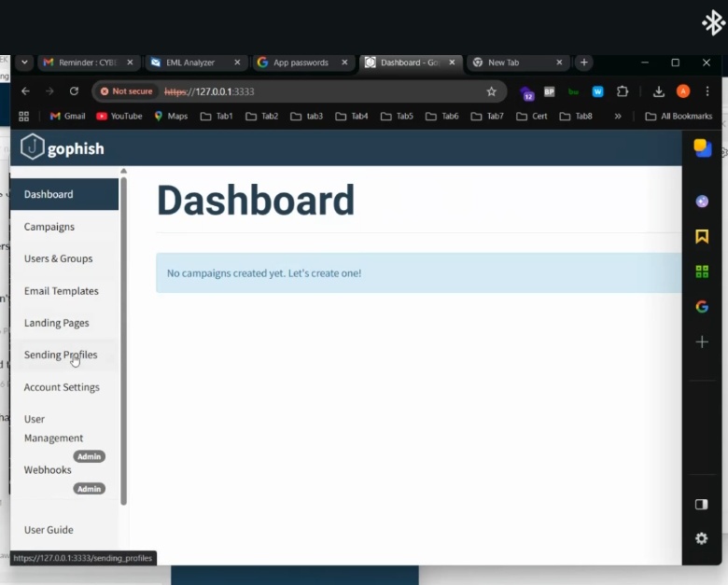Go to Users & Groups
Screen dimensions: 728x585
coord(59,258)
